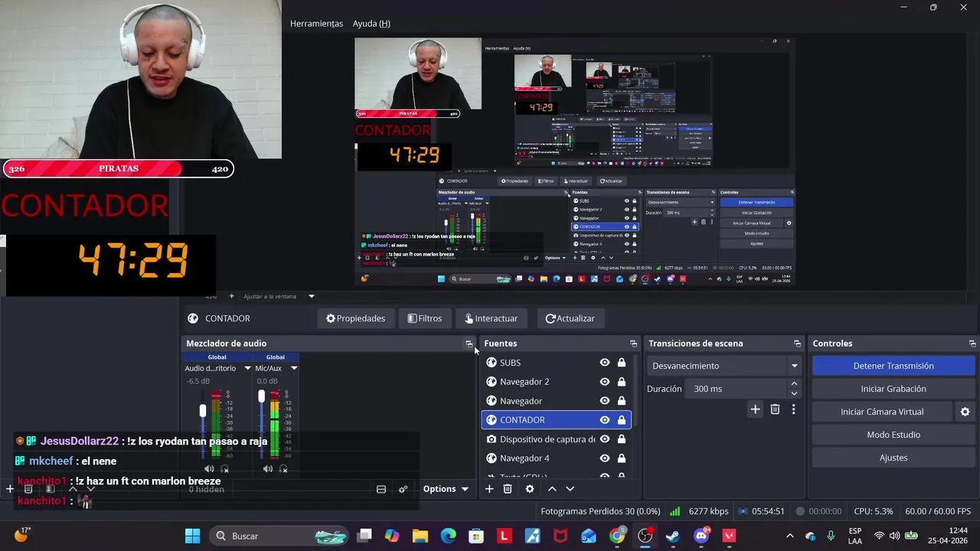980x551 pixels.
Task: Remove selected source with trash icon
Action: pyautogui.click(x=508, y=489)
